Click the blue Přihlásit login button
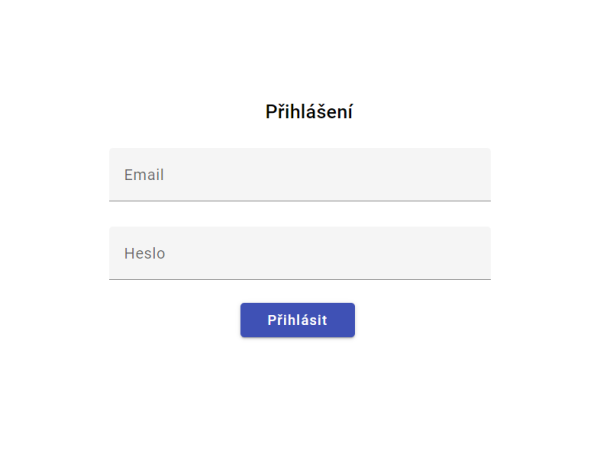This screenshot has height=460, width=600. [x=297, y=320]
